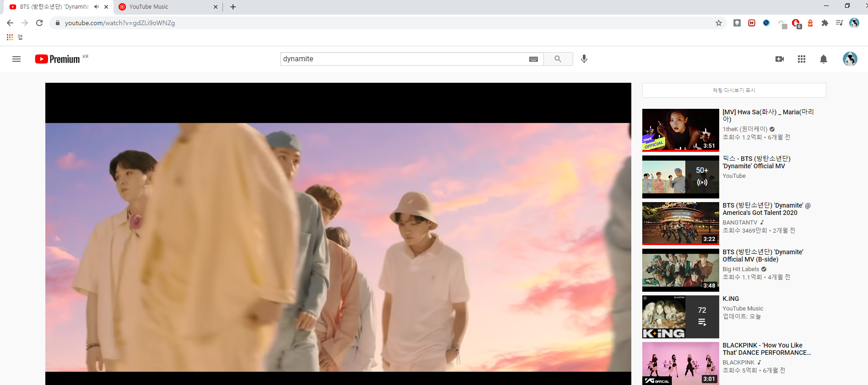This screenshot has height=385, width=868.
Task: Show chat replay button
Action: [x=734, y=90]
